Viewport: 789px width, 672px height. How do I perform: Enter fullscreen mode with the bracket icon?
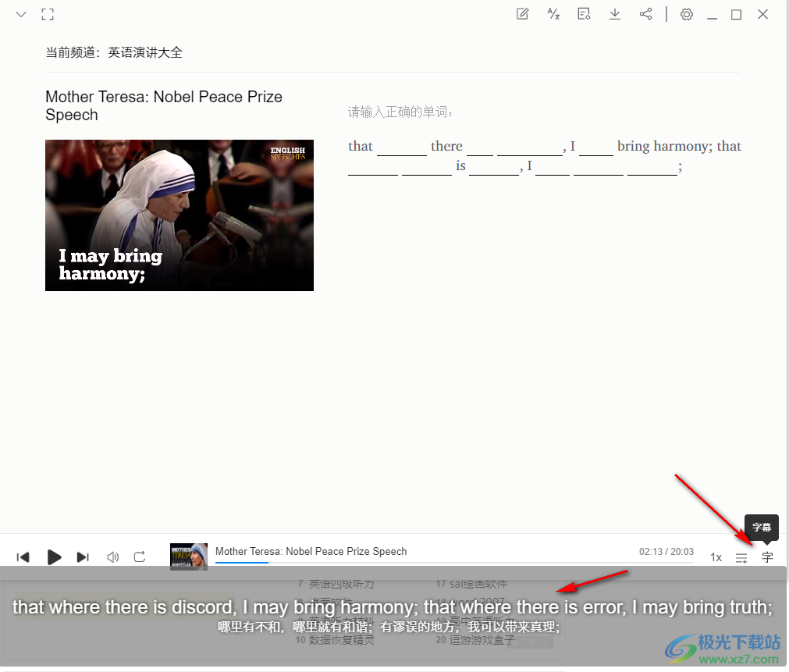point(48,14)
